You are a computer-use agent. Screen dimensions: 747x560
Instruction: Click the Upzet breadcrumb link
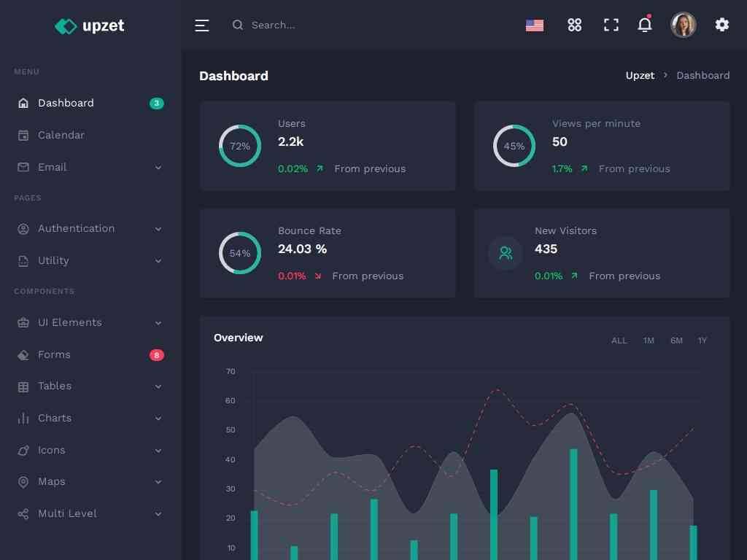[640, 76]
